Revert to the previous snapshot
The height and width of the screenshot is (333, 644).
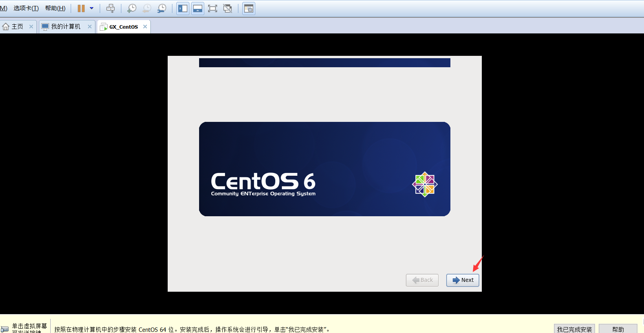(x=146, y=8)
